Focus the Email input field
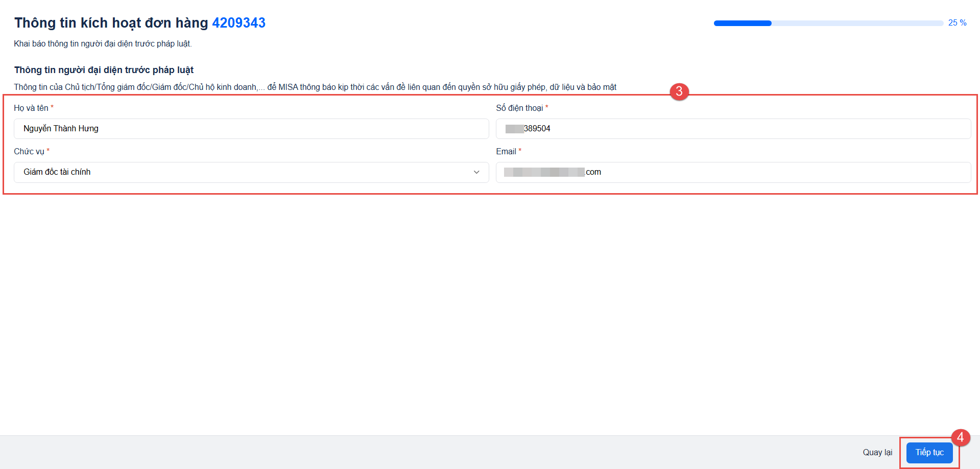Viewport: 980px width, 469px height. [733, 172]
